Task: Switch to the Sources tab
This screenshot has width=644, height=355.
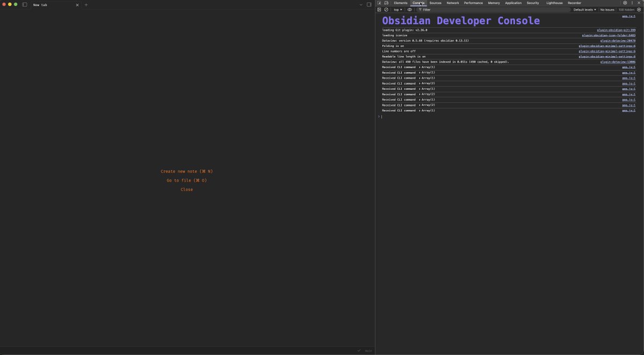Action: 435,3
